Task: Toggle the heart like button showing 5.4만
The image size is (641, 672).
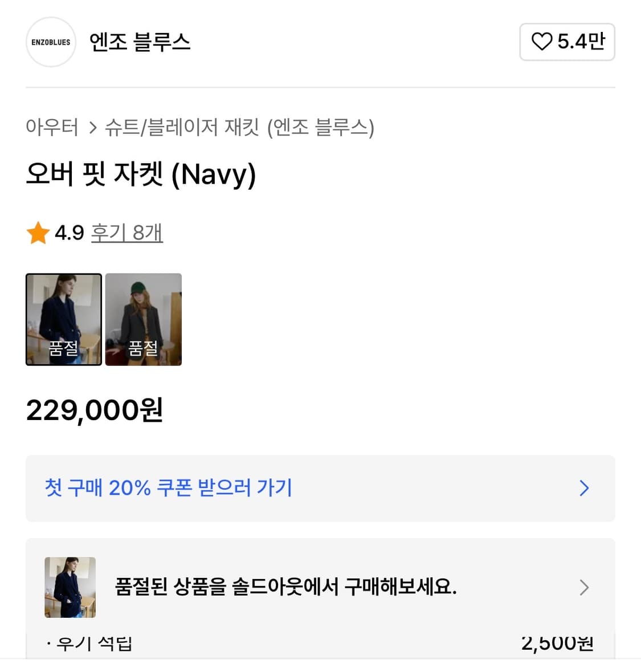Action: tap(566, 42)
